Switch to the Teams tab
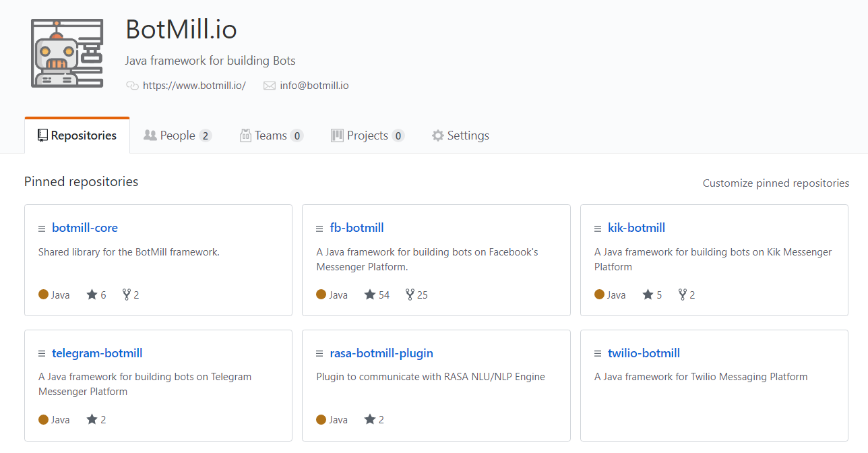 click(x=272, y=135)
